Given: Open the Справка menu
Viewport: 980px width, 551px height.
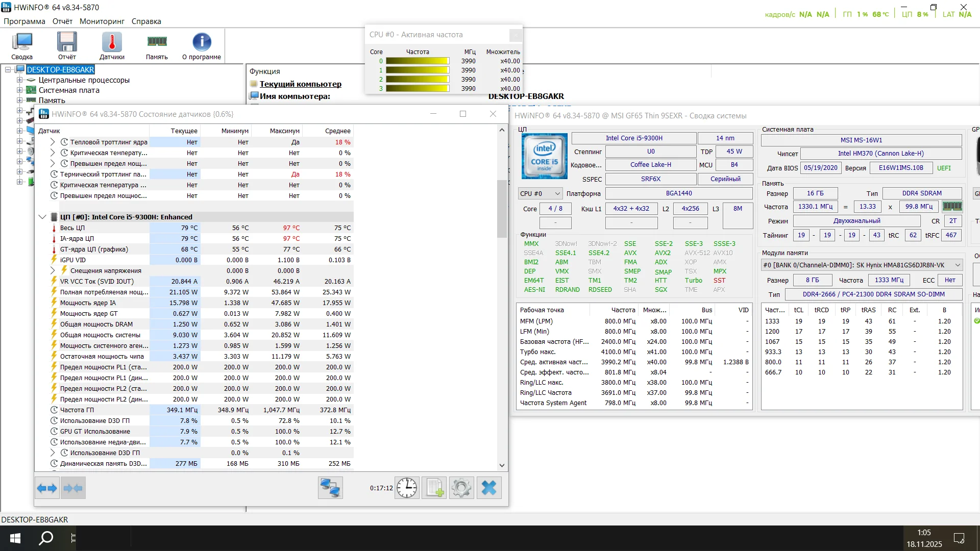Looking at the screenshot, I should coord(146,21).
